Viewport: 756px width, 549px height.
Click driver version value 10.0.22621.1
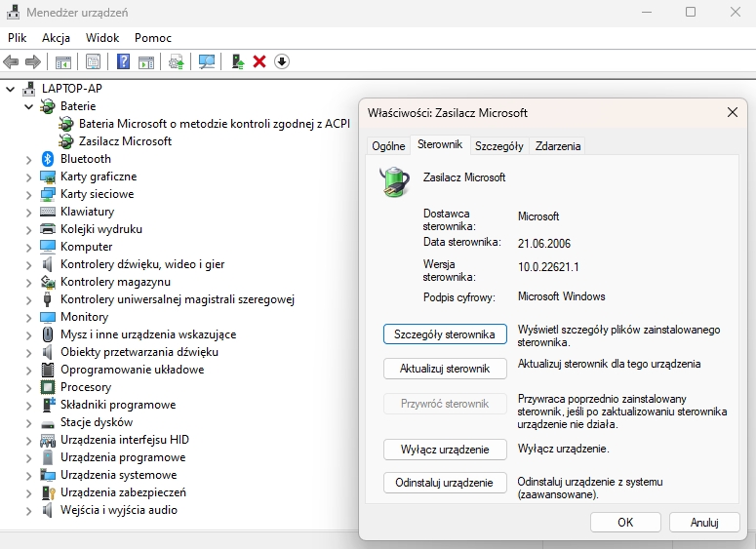point(548,267)
